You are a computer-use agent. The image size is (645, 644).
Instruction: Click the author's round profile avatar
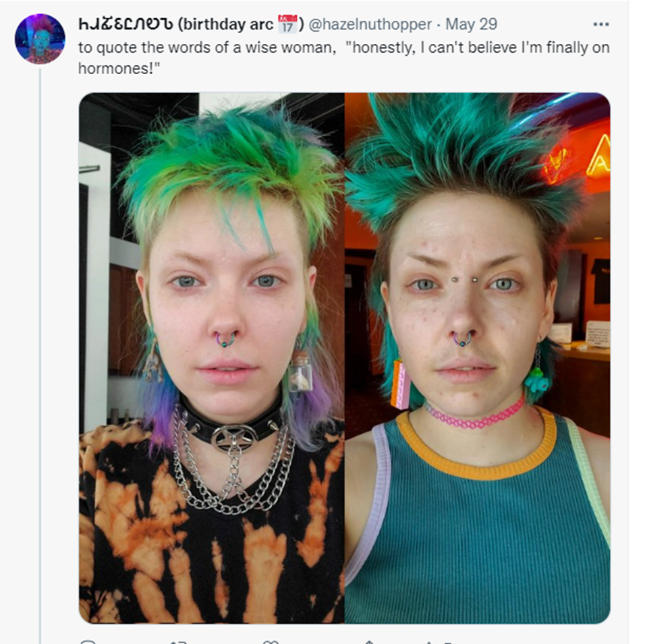40,38
